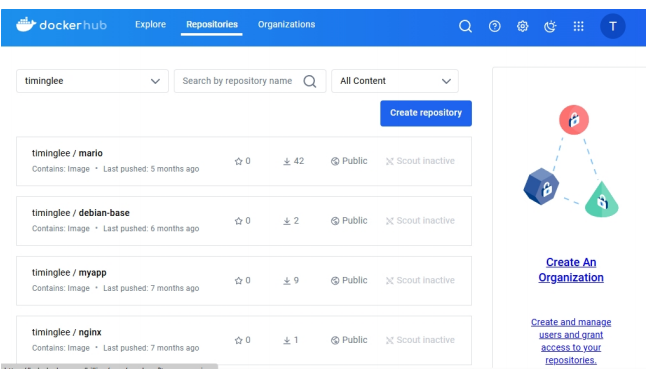
Task: Click the repository search magnifier icon
Action: 310,81
